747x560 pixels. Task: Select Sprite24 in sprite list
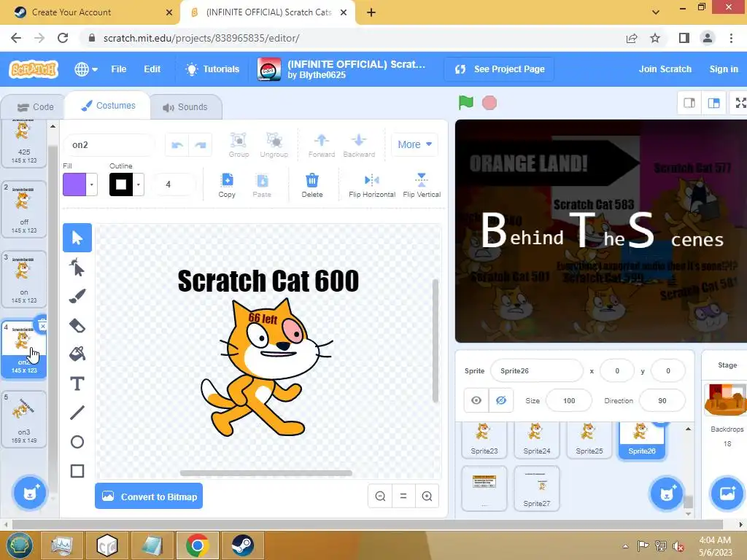536,439
